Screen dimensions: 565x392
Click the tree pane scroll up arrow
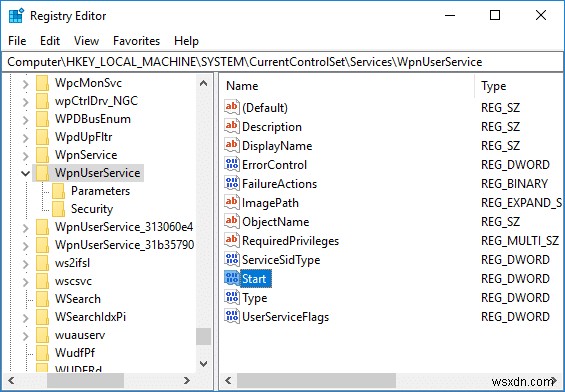pyautogui.click(x=204, y=83)
